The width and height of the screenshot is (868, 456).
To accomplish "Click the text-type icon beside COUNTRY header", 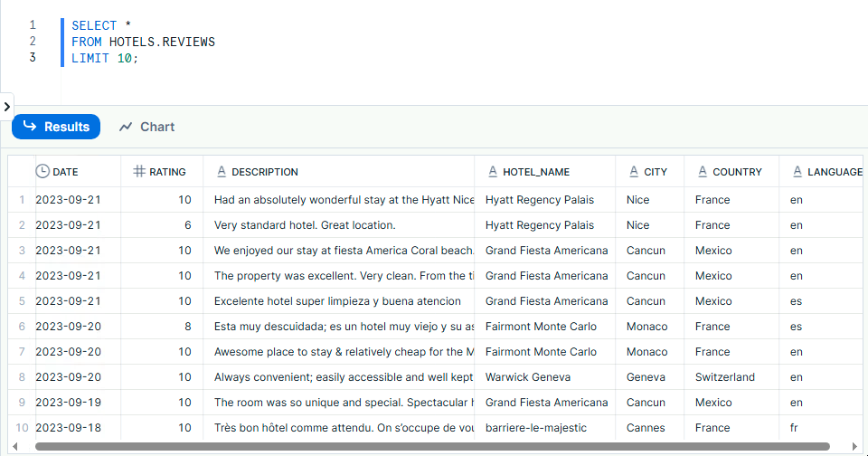I will (703, 171).
